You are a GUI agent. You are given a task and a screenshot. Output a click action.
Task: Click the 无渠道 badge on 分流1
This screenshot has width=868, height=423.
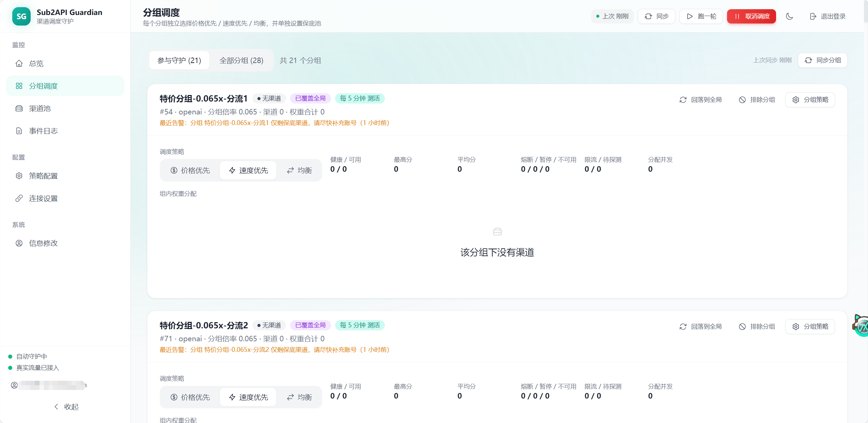pos(269,98)
